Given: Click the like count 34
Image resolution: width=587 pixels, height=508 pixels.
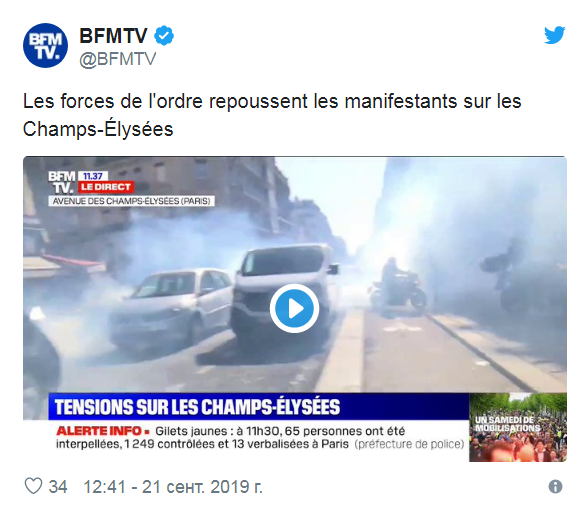Looking at the screenshot, I should (x=58, y=487).
